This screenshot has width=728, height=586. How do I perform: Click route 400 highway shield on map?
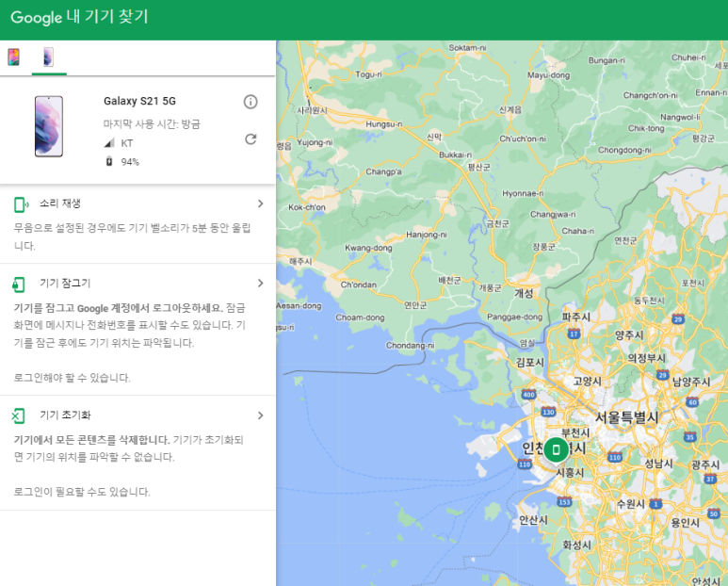tap(529, 395)
